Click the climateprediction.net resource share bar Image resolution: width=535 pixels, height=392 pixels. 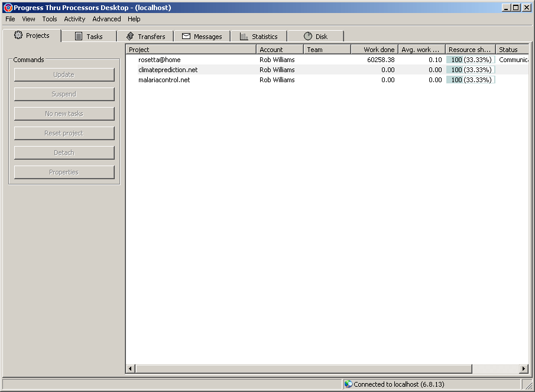[x=471, y=70]
